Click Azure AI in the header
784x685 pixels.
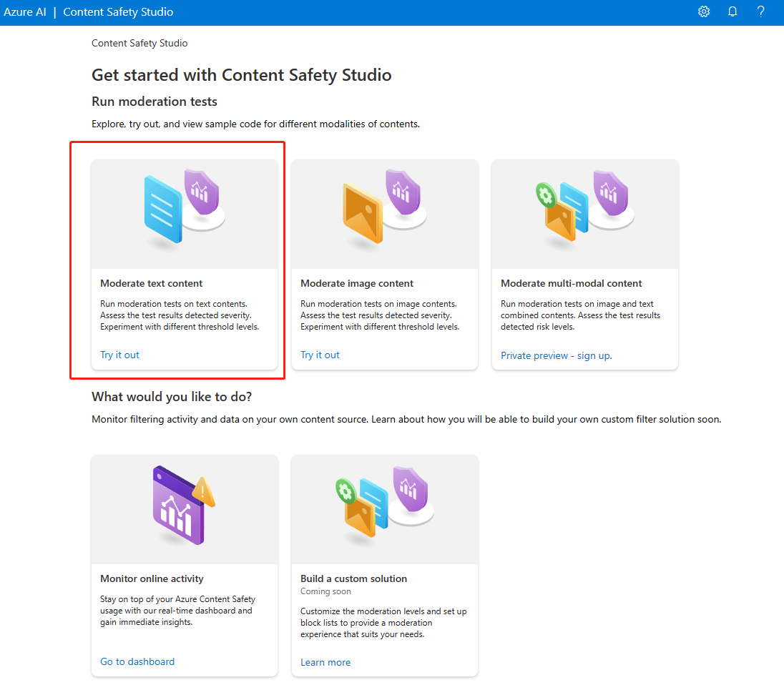click(25, 12)
